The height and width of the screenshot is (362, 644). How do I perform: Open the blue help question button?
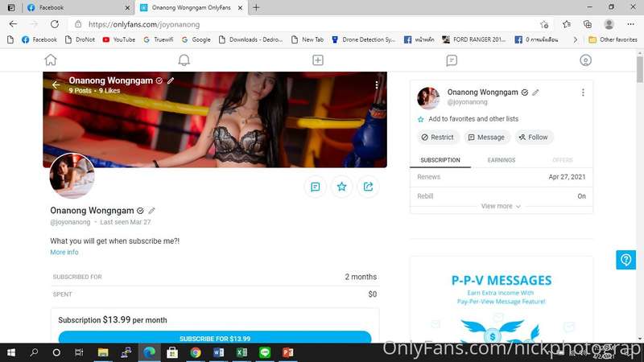click(625, 260)
